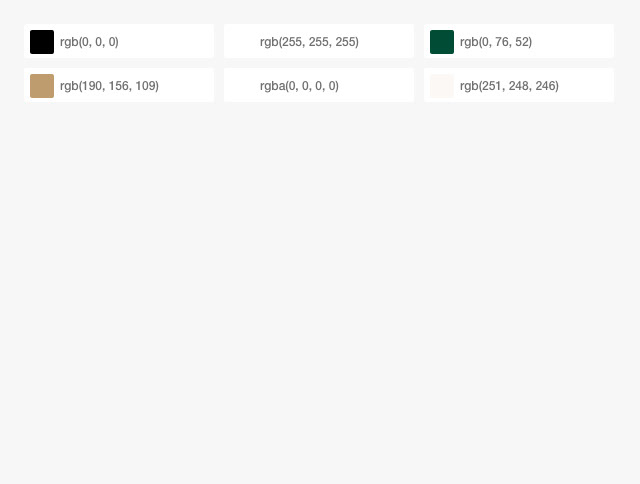The height and width of the screenshot is (484, 640).
Task: Click blank space inside the rgb(0, 0, 0) card
Action: click(x=167, y=41)
